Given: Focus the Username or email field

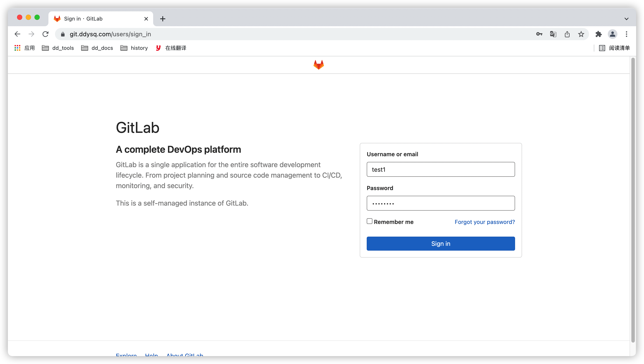Looking at the screenshot, I should pos(440,170).
